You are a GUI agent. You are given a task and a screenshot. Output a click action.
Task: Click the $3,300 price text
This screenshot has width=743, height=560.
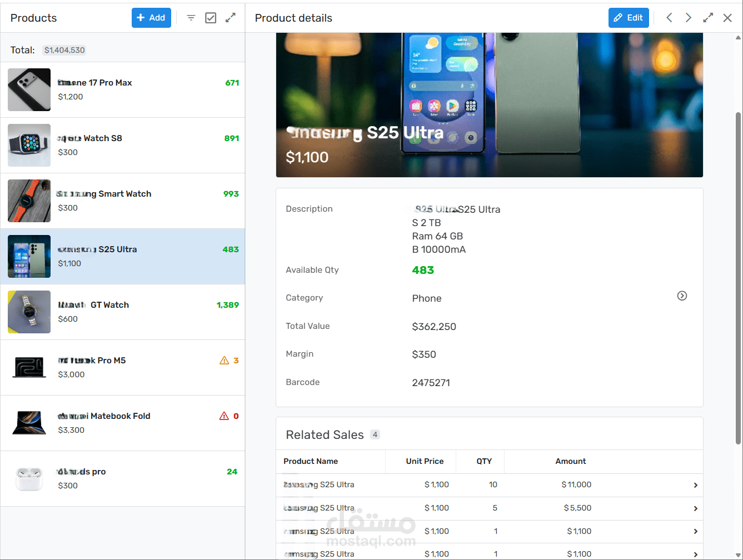tap(71, 430)
